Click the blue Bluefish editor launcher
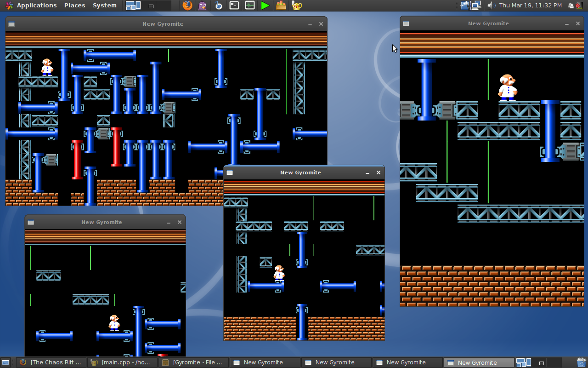588x368 pixels. pos(219,6)
